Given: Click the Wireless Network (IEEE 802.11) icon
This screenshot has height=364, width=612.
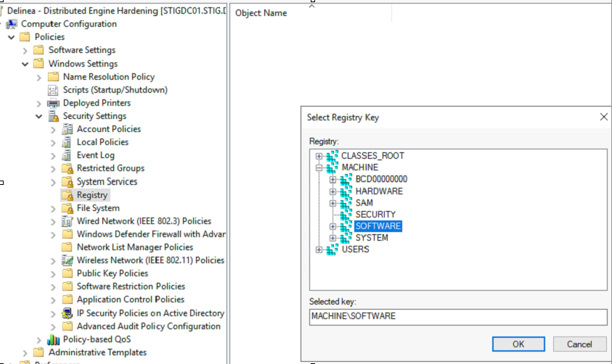Looking at the screenshot, I should [68, 260].
